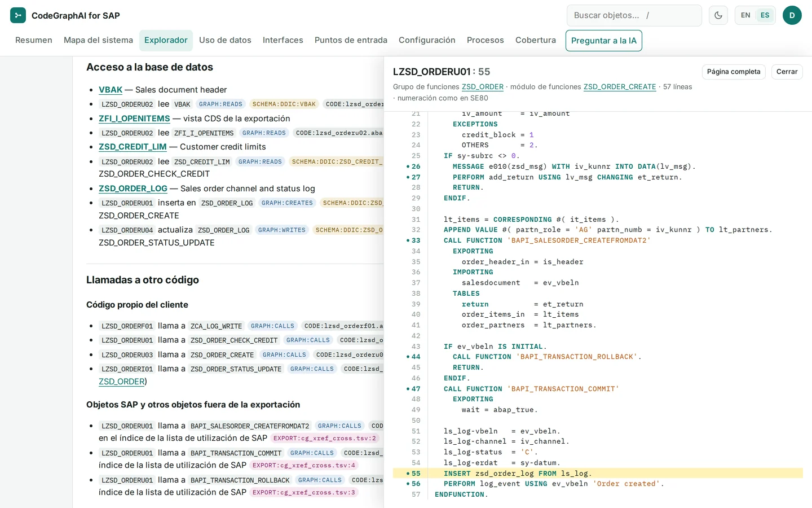
Task: Switch language to ES
Action: [765, 15]
